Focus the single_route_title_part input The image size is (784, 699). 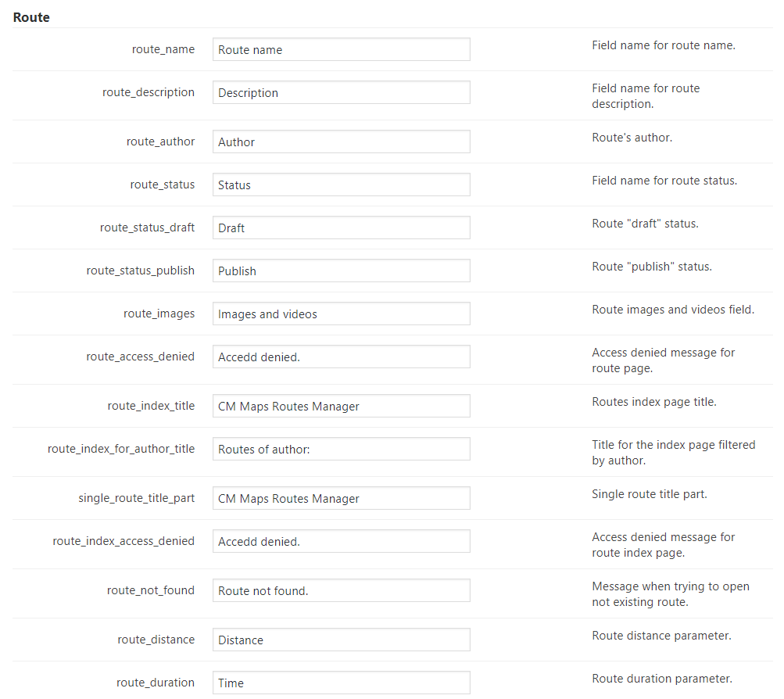341,499
